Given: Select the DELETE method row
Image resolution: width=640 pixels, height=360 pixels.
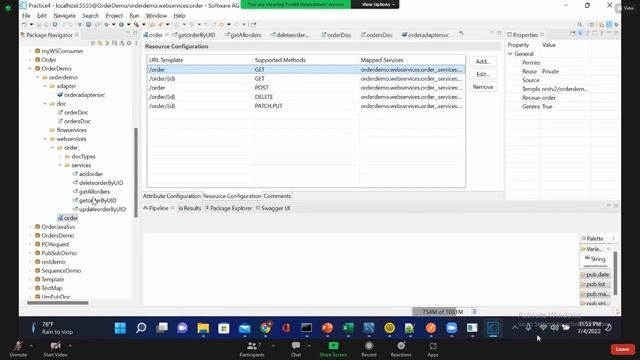Looking at the screenshot, I should point(306,97).
